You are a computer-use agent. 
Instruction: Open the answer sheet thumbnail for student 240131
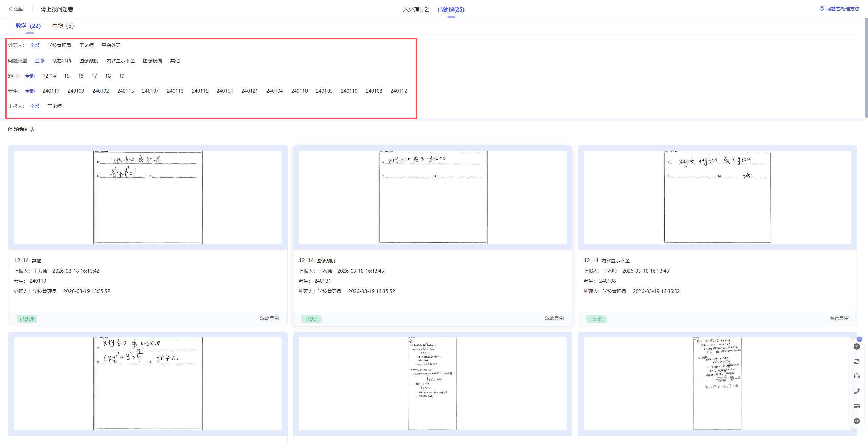point(432,197)
